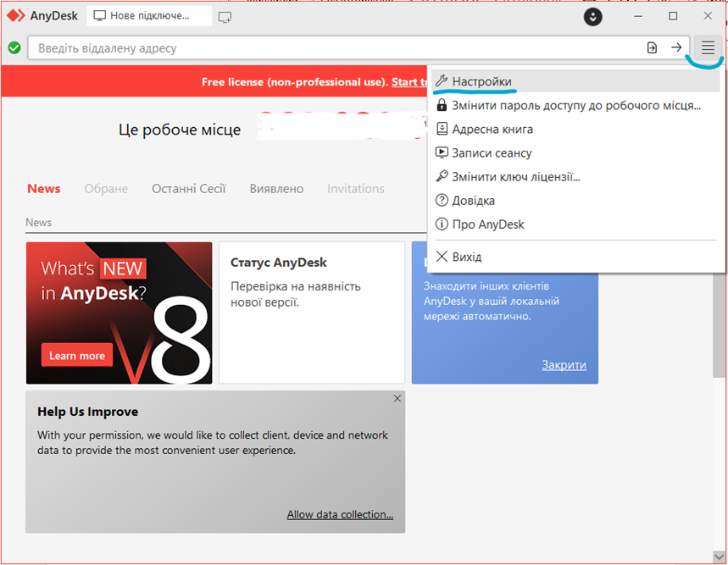Image resolution: width=728 pixels, height=565 pixels.
Task: Open Довідка help entry
Action: 473,201
